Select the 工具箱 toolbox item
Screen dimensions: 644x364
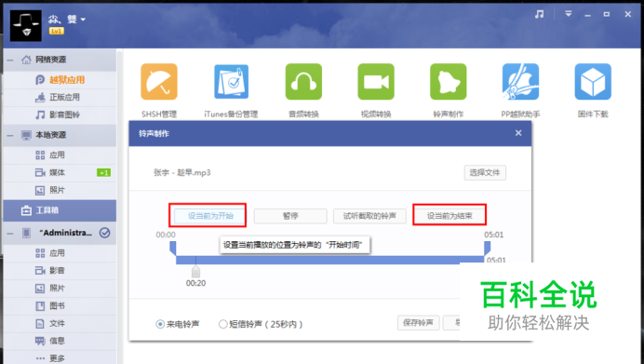coord(60,210)
